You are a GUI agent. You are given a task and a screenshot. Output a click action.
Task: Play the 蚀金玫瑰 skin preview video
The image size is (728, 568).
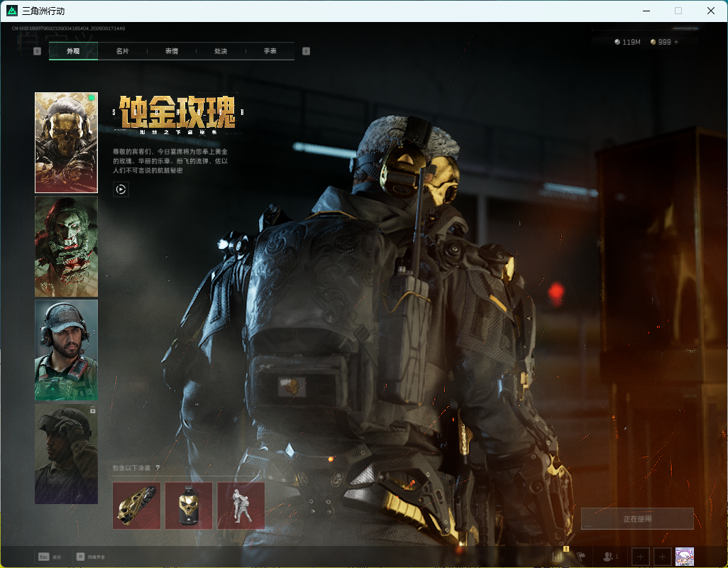click(x=121, y=189)
